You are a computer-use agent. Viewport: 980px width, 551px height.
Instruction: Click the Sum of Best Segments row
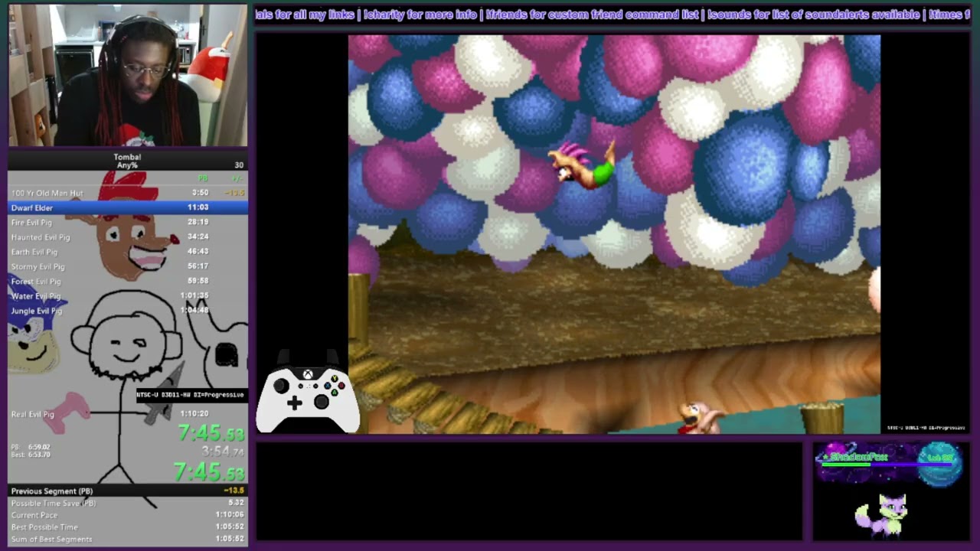[128, 540]
